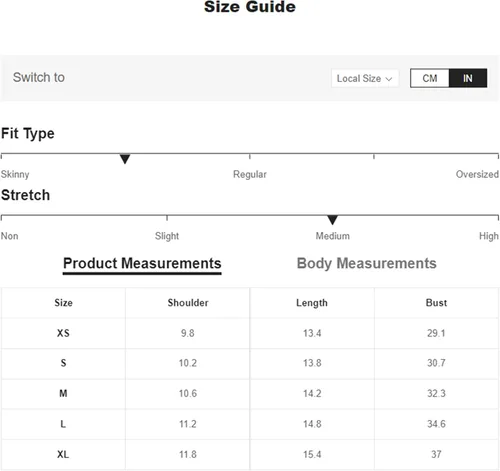The image size is (500, 471).
Task: Select the XS size row
Action: point(250,333)
